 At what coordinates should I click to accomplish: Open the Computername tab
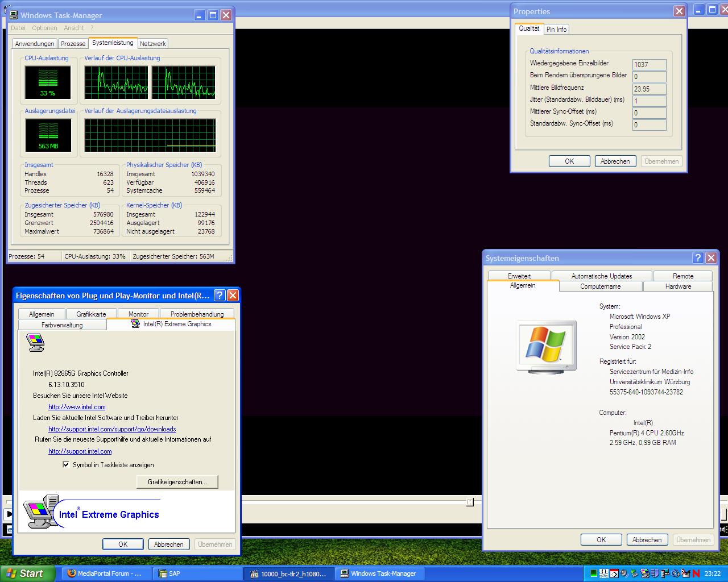click(x=601, y=286)
